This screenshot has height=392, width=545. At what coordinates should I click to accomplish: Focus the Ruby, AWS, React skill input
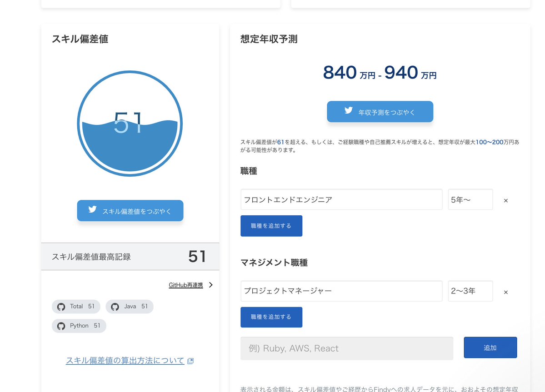coord(346,348)
